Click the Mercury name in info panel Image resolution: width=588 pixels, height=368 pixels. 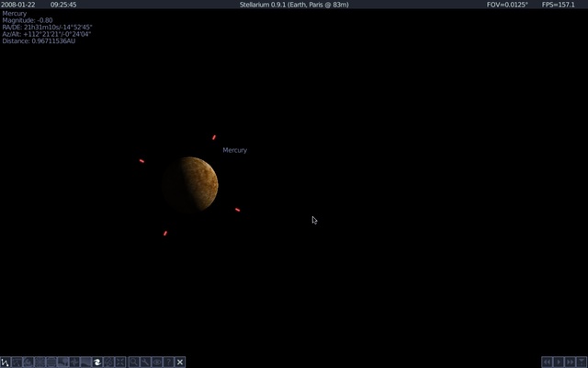click(15, 14)
